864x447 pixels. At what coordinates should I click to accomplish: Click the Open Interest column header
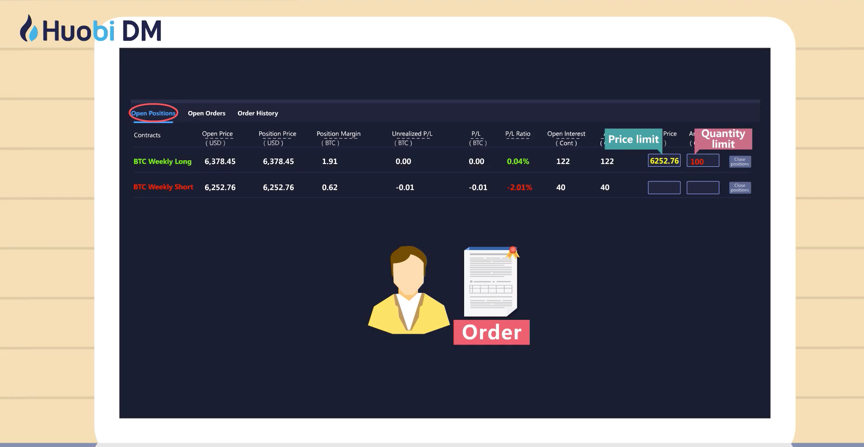pos(566,138)
